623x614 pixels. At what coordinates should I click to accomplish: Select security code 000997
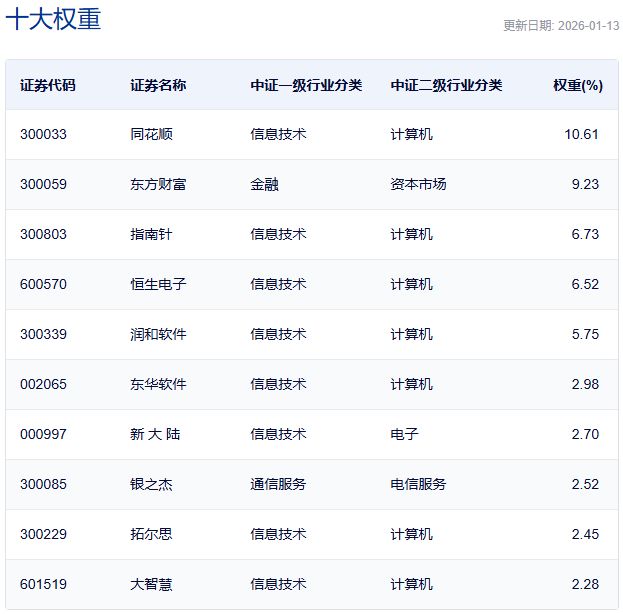tap(43, 434)
